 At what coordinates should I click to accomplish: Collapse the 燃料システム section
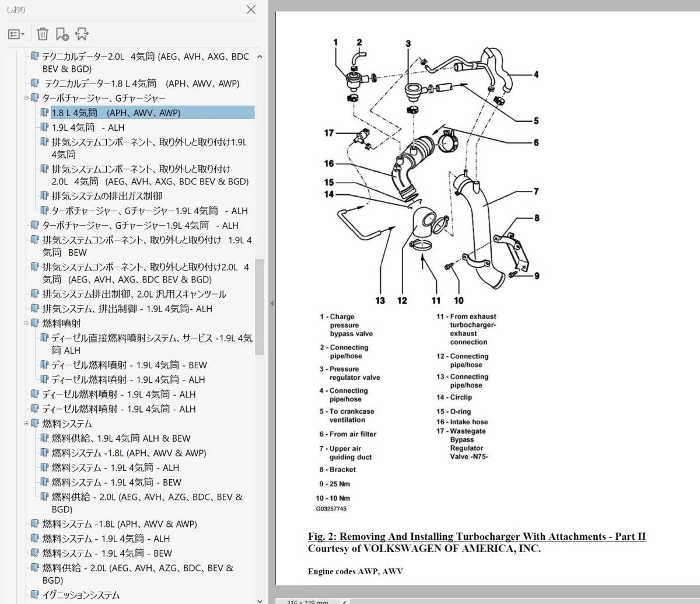coord(26,424)
